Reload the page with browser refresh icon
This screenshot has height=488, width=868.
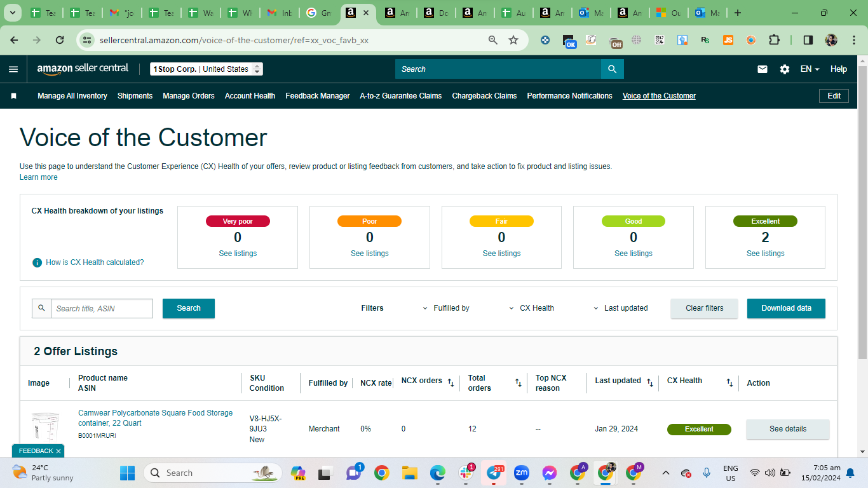60,40
